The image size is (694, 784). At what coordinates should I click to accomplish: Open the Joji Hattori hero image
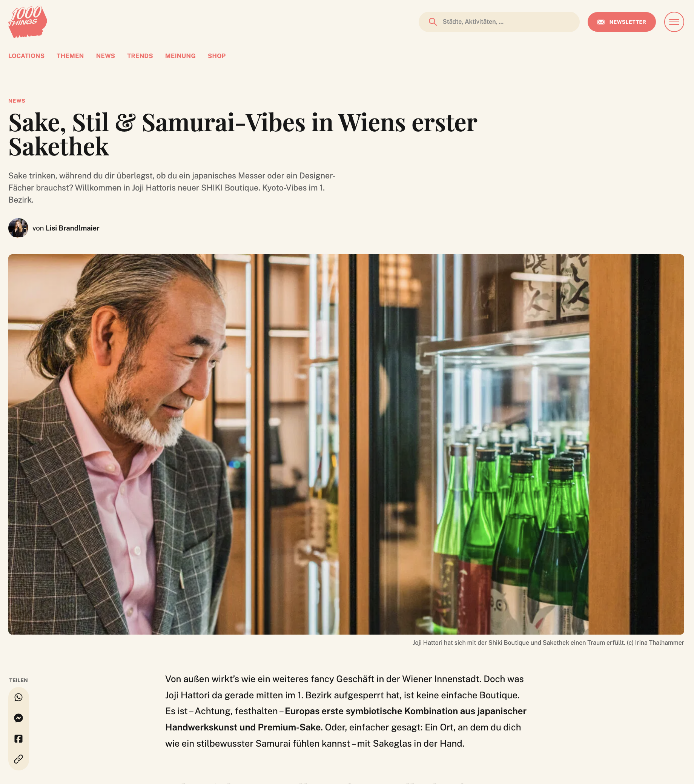tap(346, 444)
